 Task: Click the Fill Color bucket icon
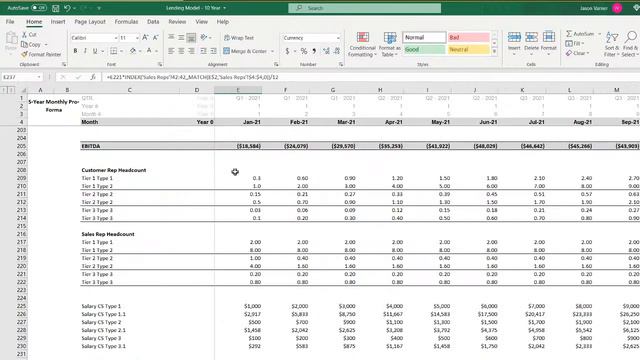click(x=133, y=51)
